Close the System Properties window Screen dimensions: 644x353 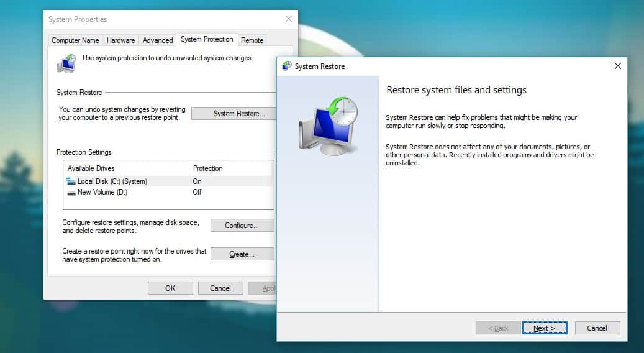coord(289,19)
